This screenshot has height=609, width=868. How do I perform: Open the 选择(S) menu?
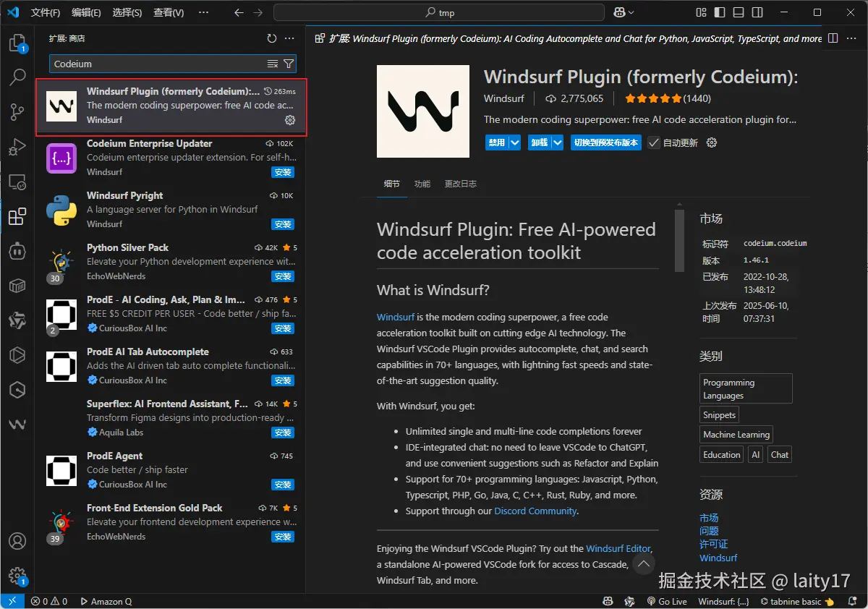pyautogui.click(x=127, y=12)
